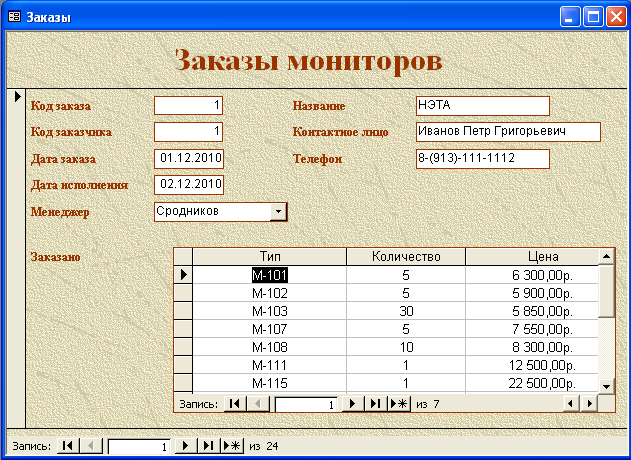Select the main form record selector arrow
Image resolution: width=631 pixels, height=460 pixels.
[x=17, y=97]
